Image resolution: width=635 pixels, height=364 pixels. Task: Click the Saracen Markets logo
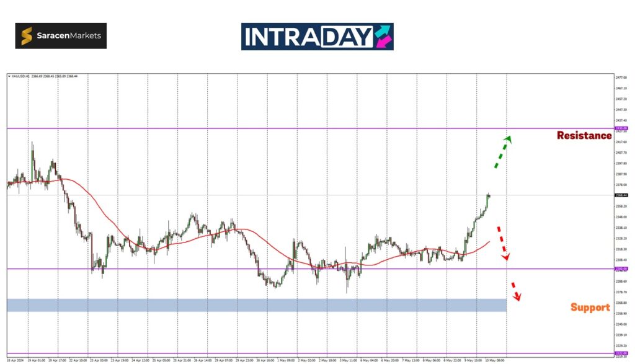click(61, 36)
